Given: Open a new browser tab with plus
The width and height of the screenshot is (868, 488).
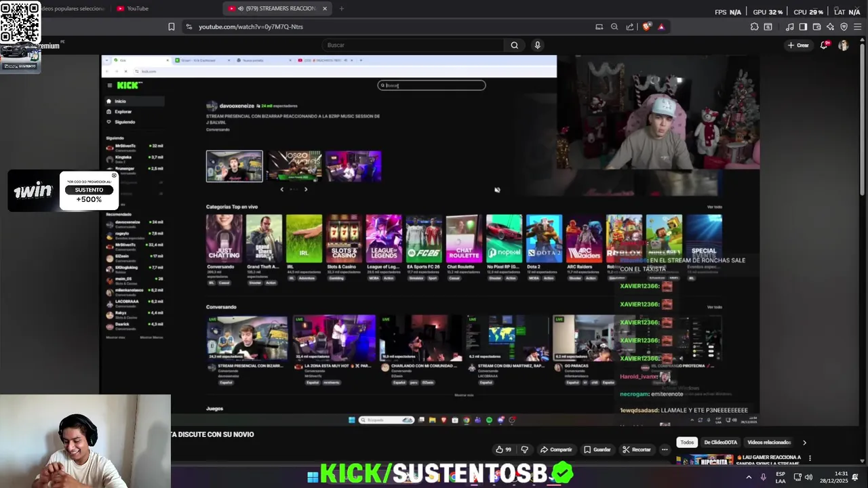Looking at the screenshot, I should pos(341,8).
